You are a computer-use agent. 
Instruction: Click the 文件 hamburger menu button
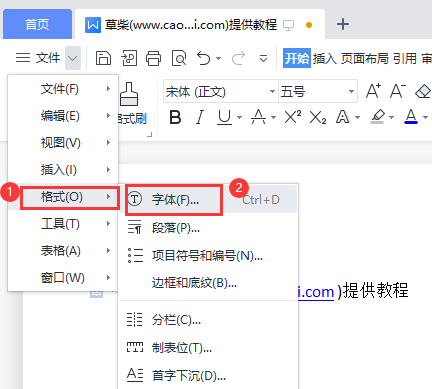(38, 58)
